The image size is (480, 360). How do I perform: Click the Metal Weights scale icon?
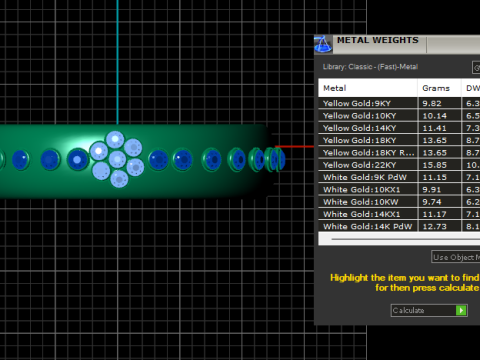click(323, 44)
